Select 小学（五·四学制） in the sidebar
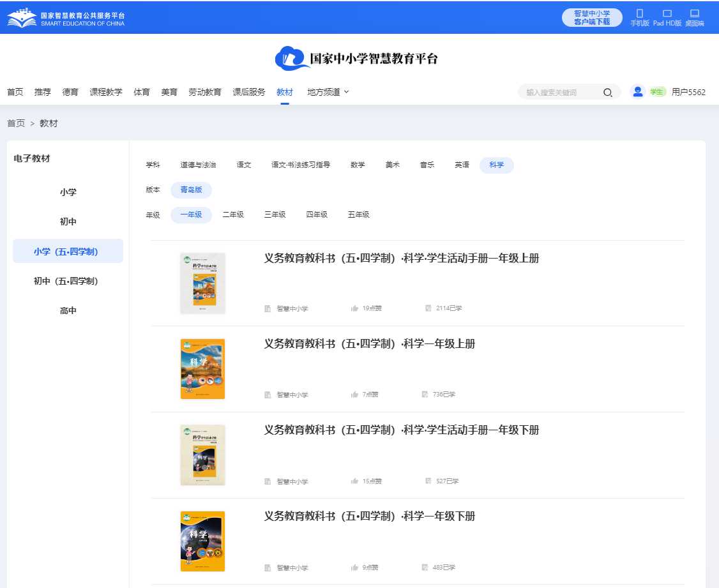The image size is (719, 588). tap(68, 251)
